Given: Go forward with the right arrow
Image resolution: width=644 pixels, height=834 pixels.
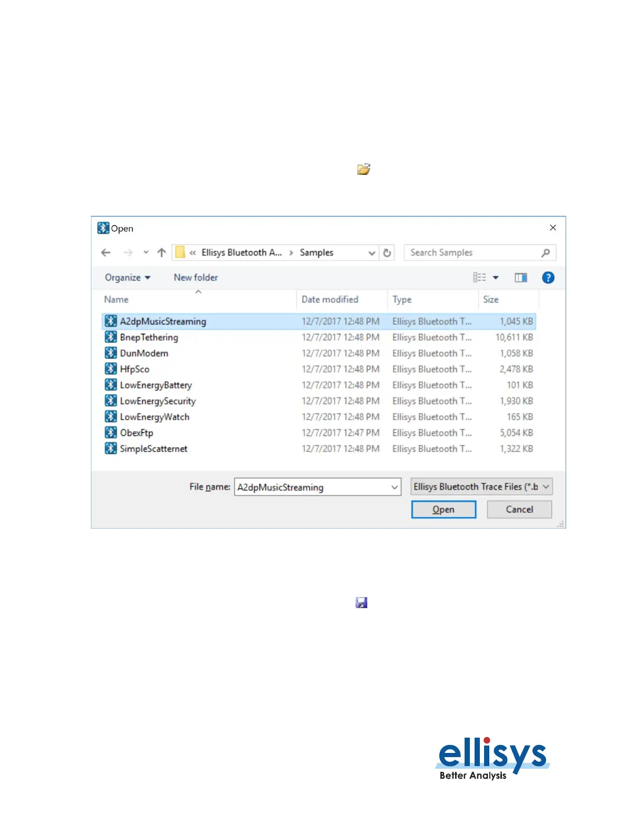Looking at the screenshot, I should pos(128,253).
